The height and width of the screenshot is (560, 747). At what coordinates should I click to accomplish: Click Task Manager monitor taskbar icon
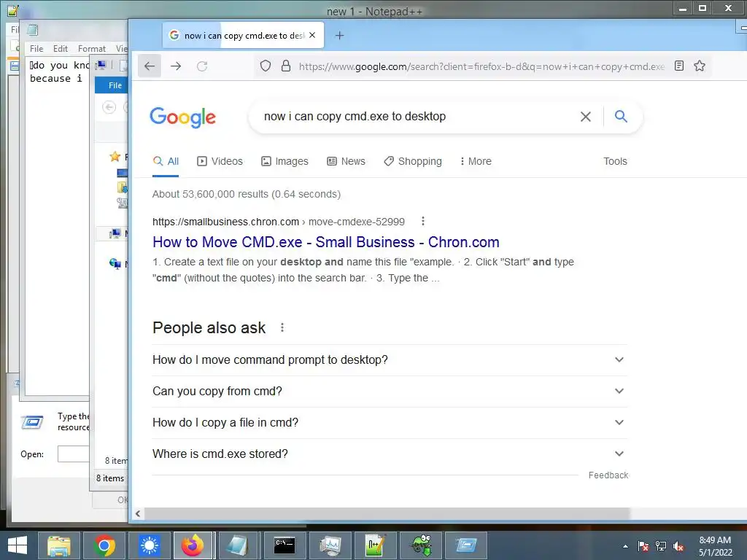tap(330, 545)
